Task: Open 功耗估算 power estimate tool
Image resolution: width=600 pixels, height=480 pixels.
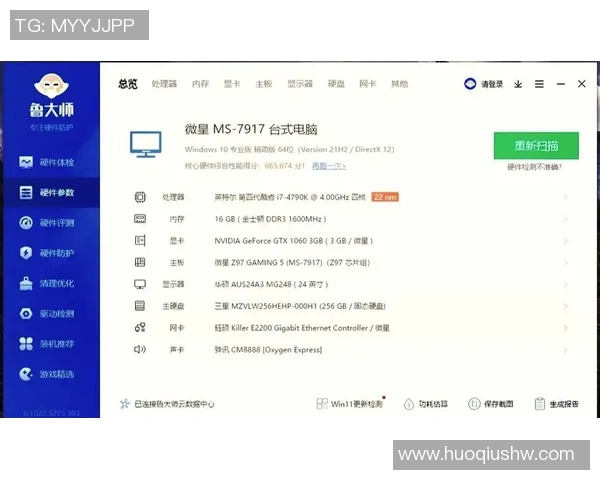Action: click(x=426, y=404)
